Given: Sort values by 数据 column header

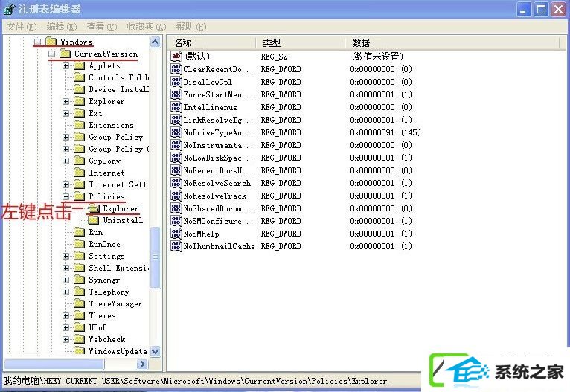Looking at the screenshot, I should point(452,43).
